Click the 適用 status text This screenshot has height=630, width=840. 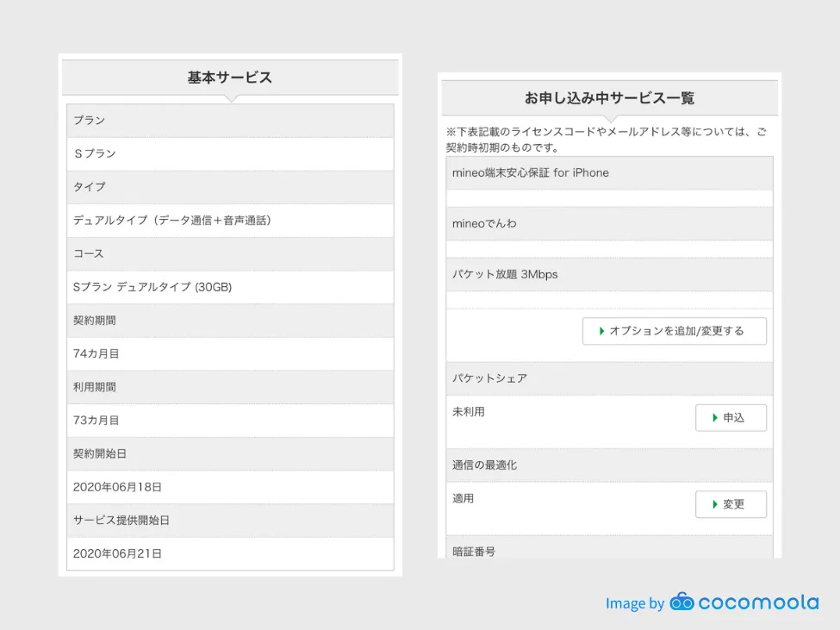[x=463, y=499]
